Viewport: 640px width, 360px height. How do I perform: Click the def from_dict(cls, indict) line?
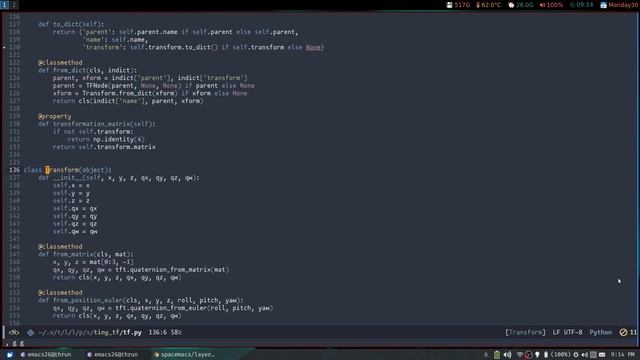87,70
